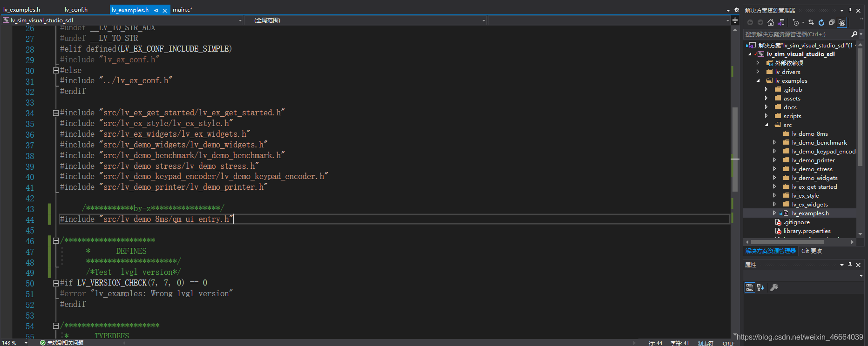Navigate back in Solution Explorer
Screen dimensions: 868x346
point(750,22)
